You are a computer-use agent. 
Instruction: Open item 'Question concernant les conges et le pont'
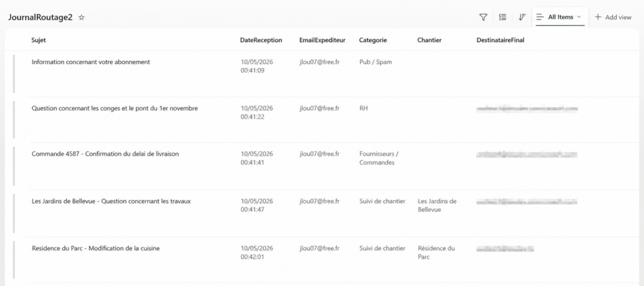[114, 108]
